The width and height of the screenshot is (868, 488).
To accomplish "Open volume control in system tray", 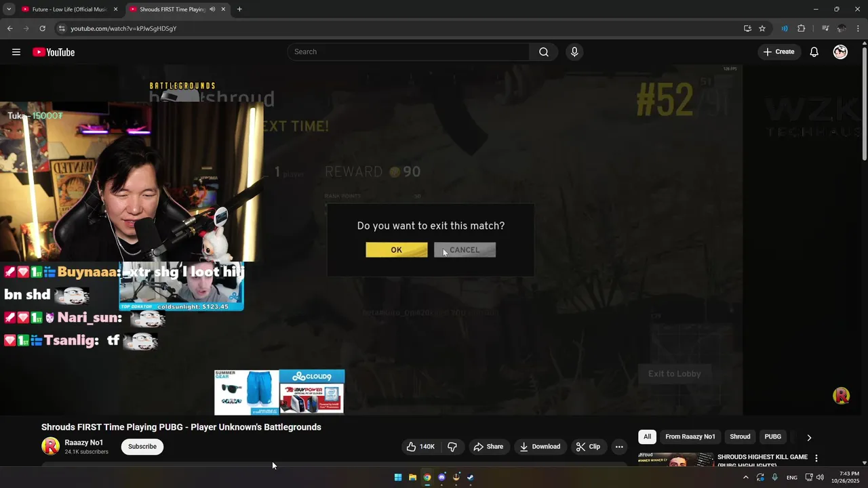I will click(820, 477).
